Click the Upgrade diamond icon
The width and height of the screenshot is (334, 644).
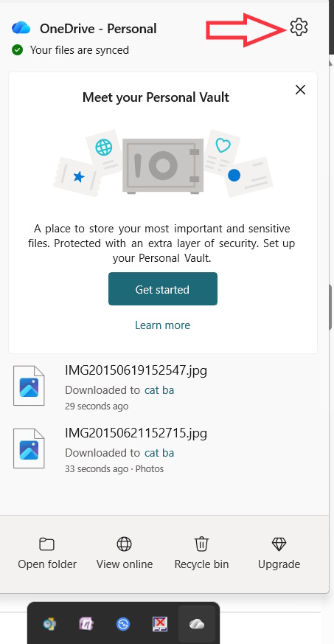279,544
